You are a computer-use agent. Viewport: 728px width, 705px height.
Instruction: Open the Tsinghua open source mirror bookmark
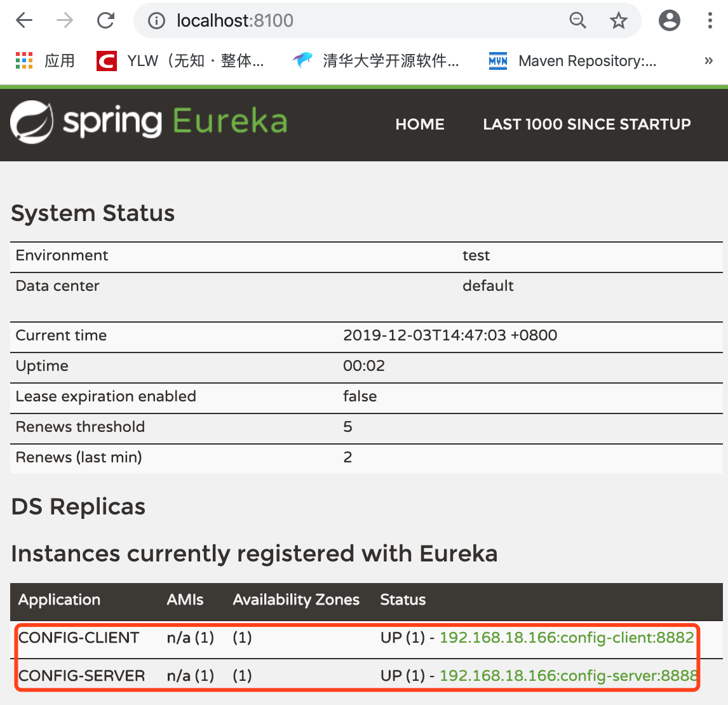[x=376, y=61]
